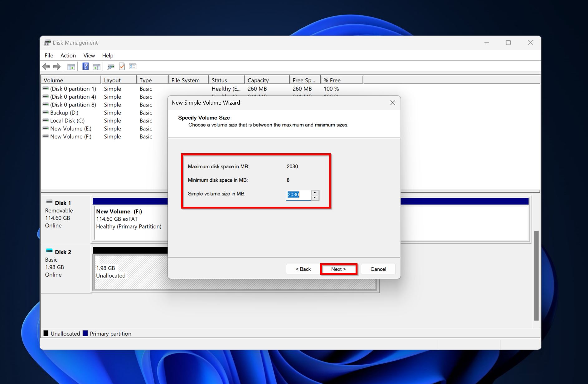Click the Disk 1 label in disk pane
588x384 pixels.
tap(63, 203)
